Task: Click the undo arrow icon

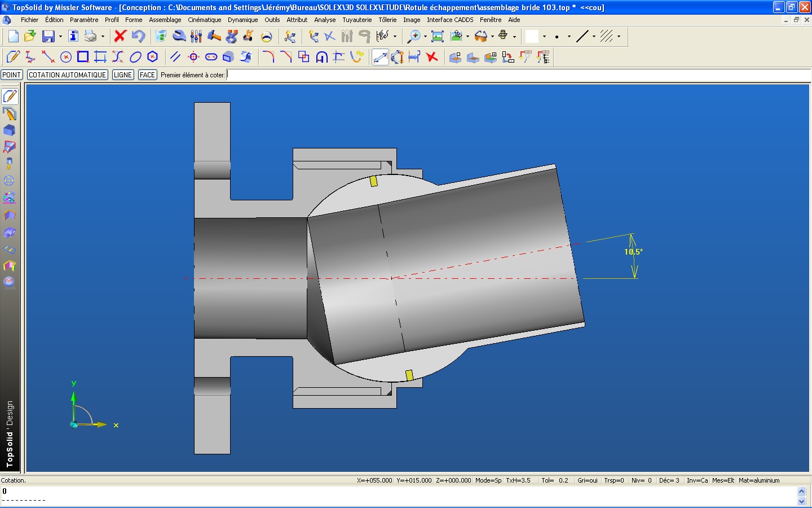Action: pos(138,37)
